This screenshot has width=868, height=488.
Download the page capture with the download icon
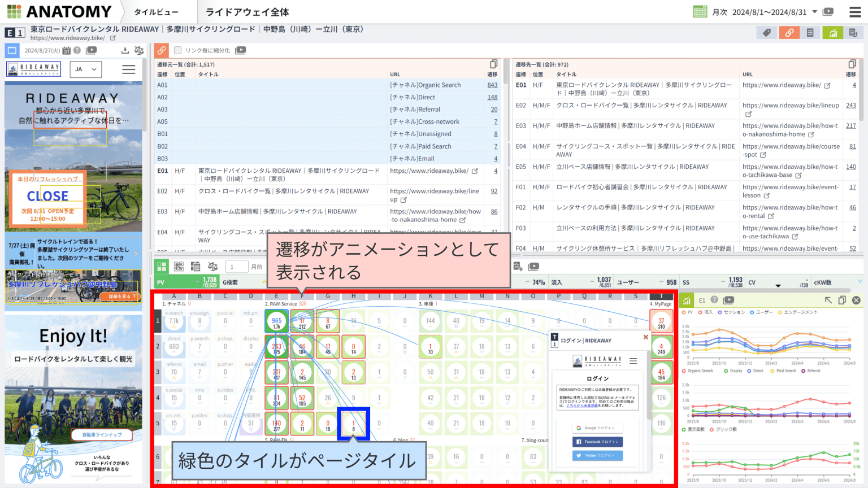[125, 50]
